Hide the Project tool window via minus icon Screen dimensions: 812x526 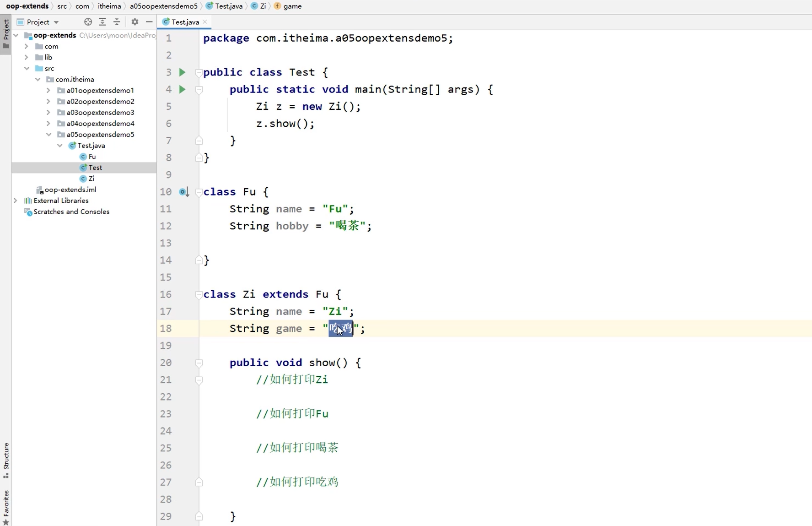[149, 22]
